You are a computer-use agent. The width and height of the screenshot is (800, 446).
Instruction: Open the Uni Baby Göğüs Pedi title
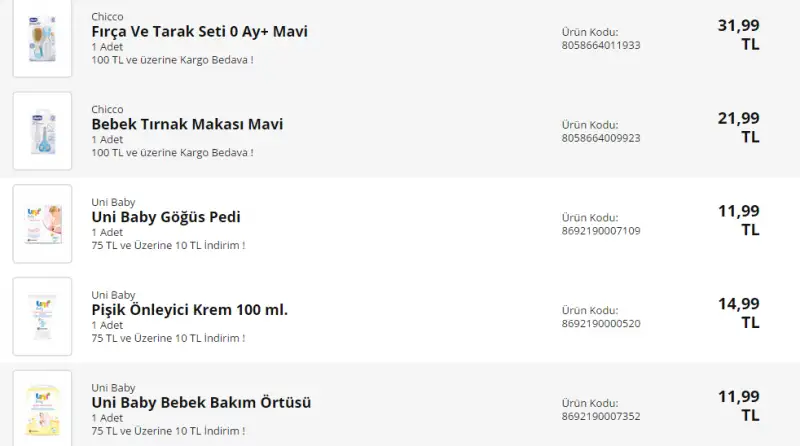[x=166, y=217]
